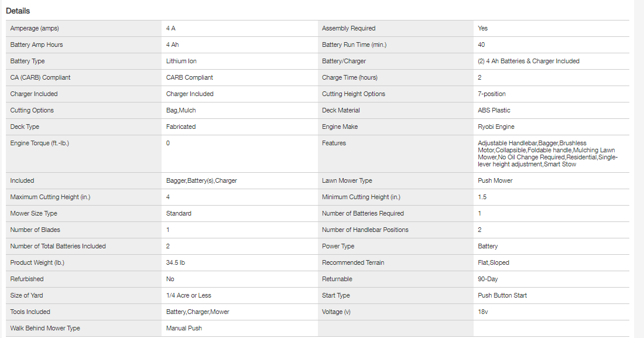
Task: Click the Features description text
Action: (x=547, y=154)
